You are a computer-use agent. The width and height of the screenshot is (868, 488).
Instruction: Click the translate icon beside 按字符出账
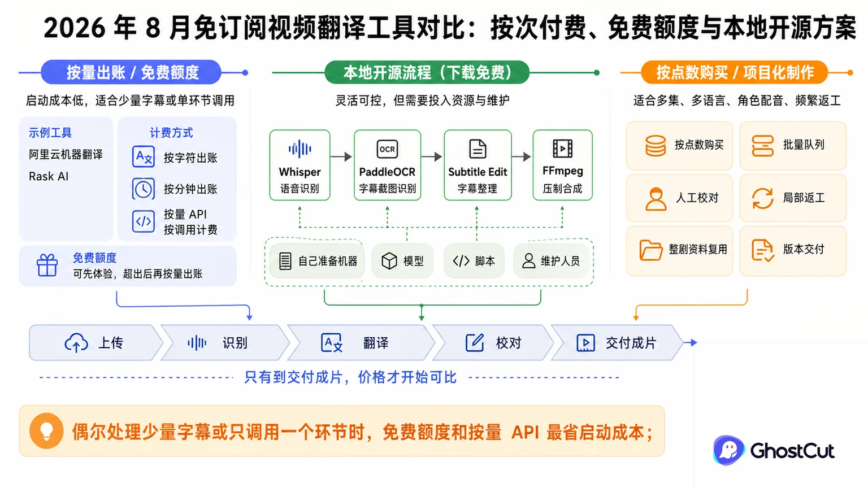(144, 157)
